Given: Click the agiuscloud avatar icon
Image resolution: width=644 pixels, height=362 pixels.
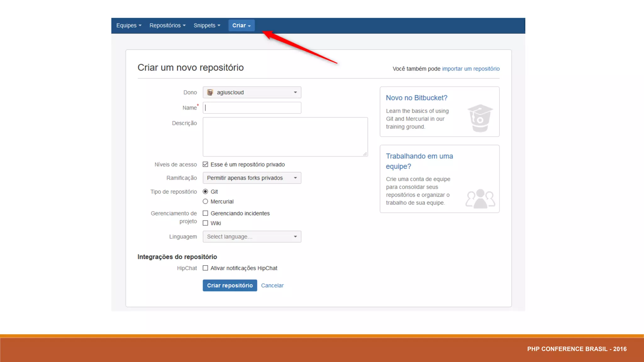Looking at the screenshot, I should (x=210, y=92).
